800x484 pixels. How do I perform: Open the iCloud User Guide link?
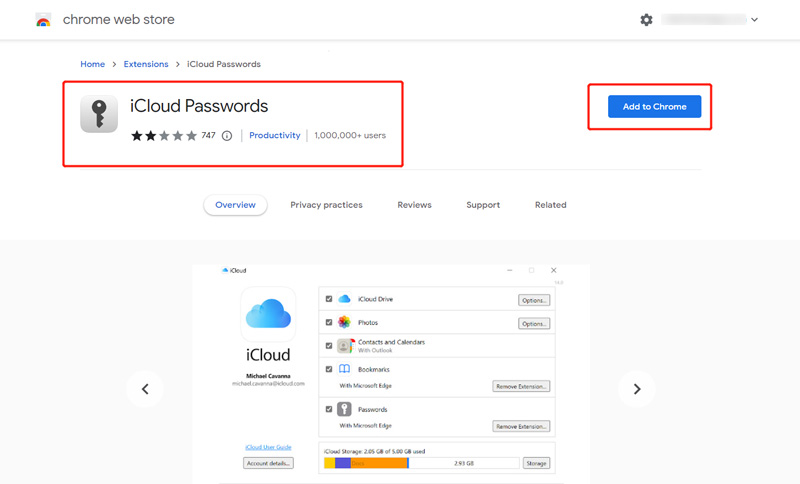coord(268,447)
